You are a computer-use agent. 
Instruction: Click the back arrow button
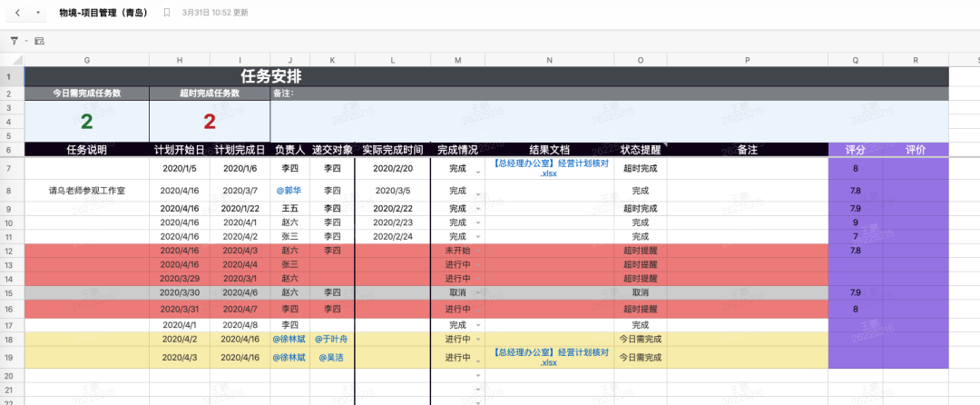tap(17, 13)
